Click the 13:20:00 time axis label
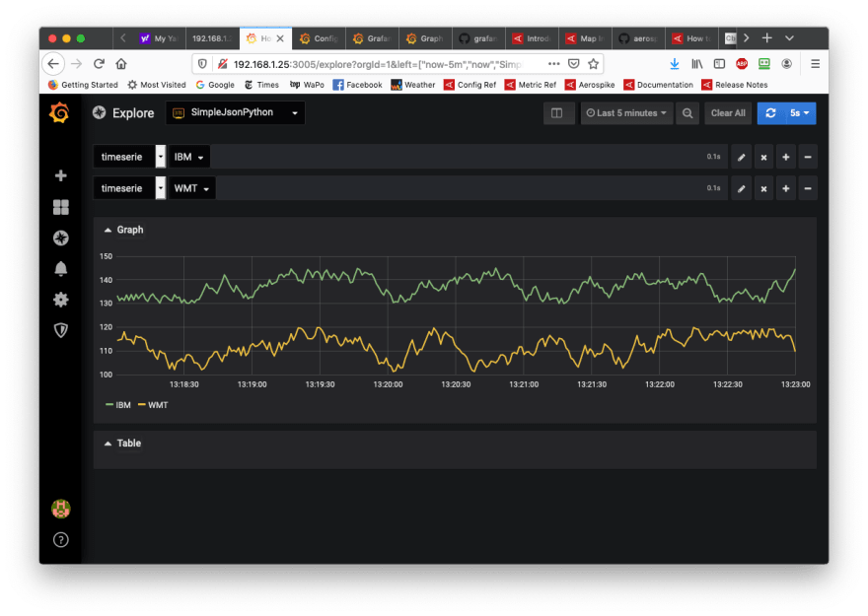 point(388,384)
